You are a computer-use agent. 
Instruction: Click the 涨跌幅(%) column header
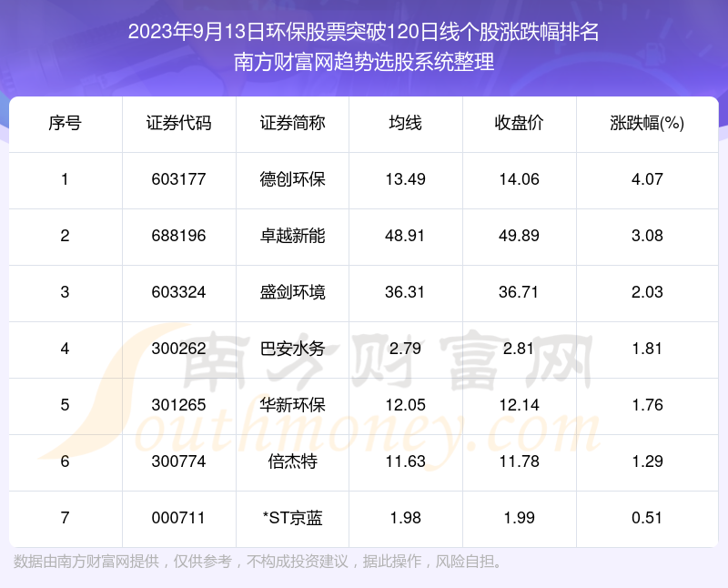647,123
